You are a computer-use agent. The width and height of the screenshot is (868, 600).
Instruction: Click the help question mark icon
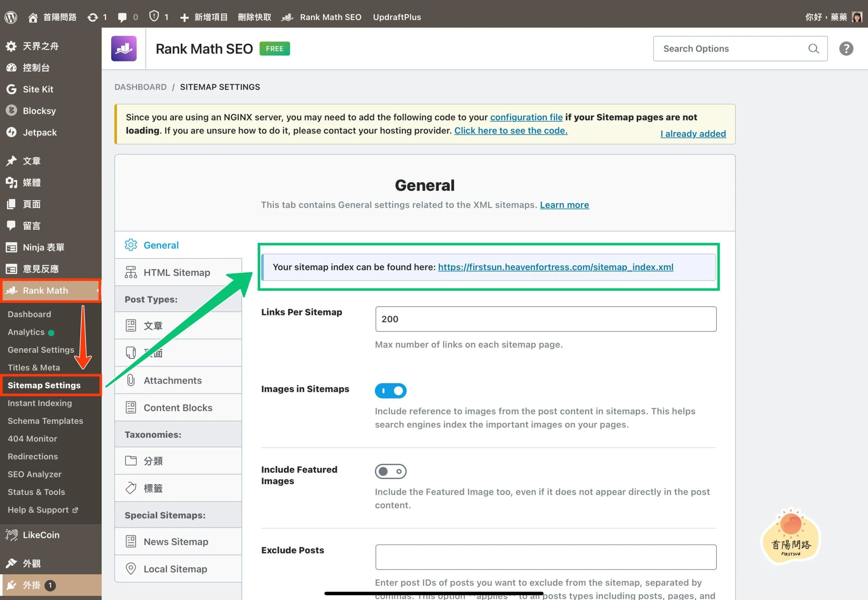point(846,48)
